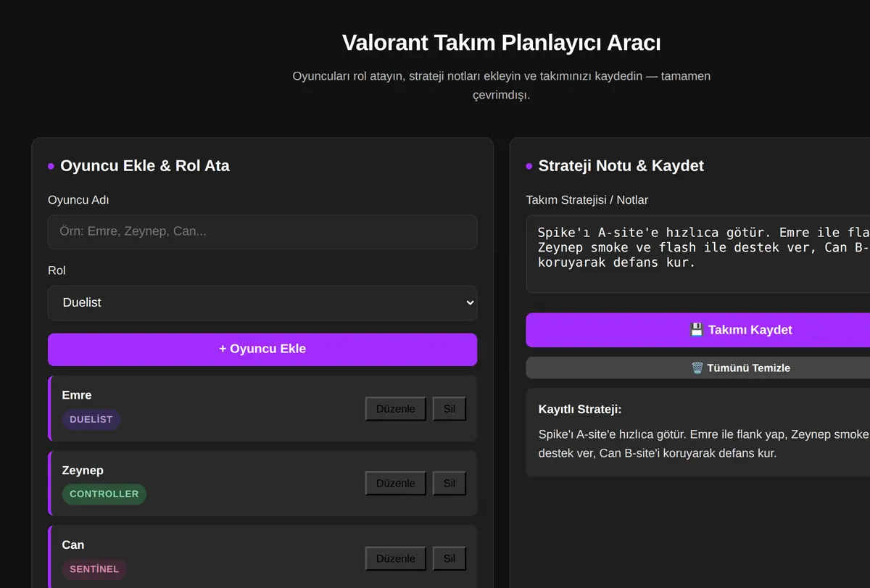870x588 pixels.
Task: Click the Takım Stratejisi / Notlar label
Action: click(587, 200)
